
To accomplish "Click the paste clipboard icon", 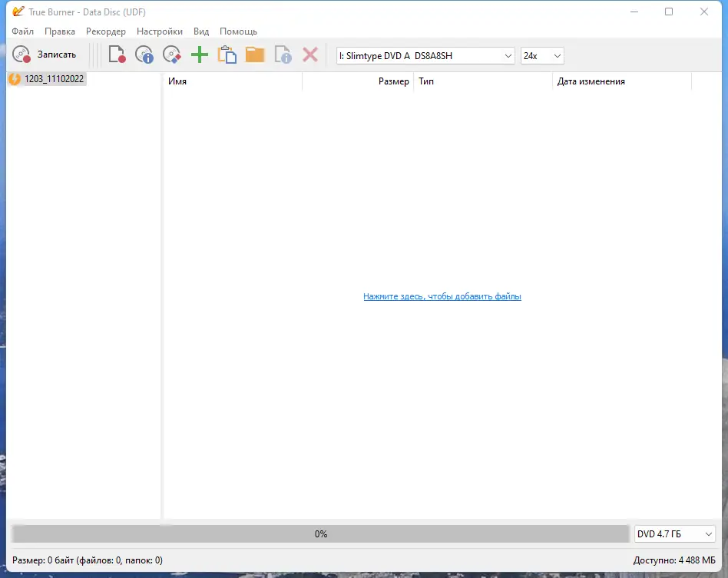I will tap(227, 54).
